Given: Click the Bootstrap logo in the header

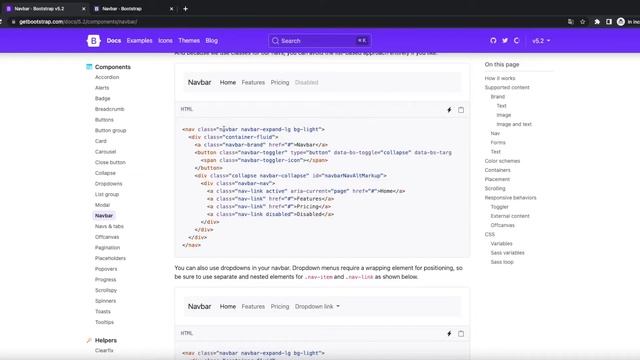Looking at the screenshot, I should click(x=93, y=41).
